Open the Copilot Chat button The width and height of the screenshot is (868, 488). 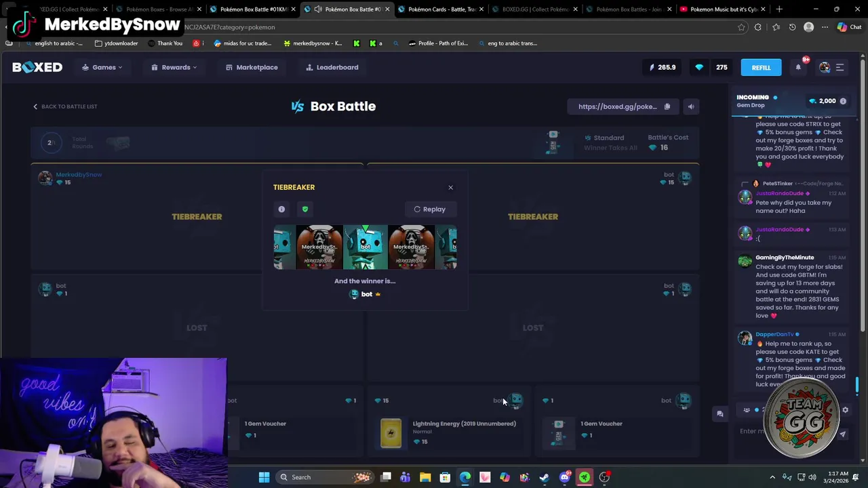click(848, 27)
